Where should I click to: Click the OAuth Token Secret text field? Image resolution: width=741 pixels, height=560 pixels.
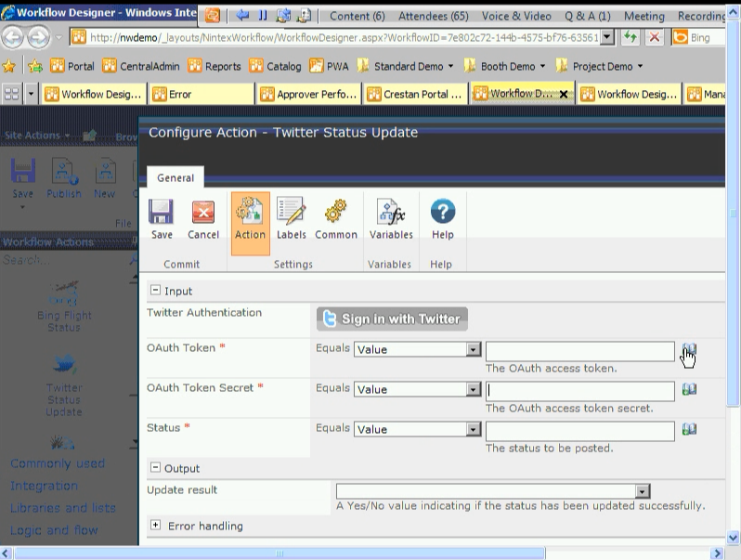click(579, 390)
